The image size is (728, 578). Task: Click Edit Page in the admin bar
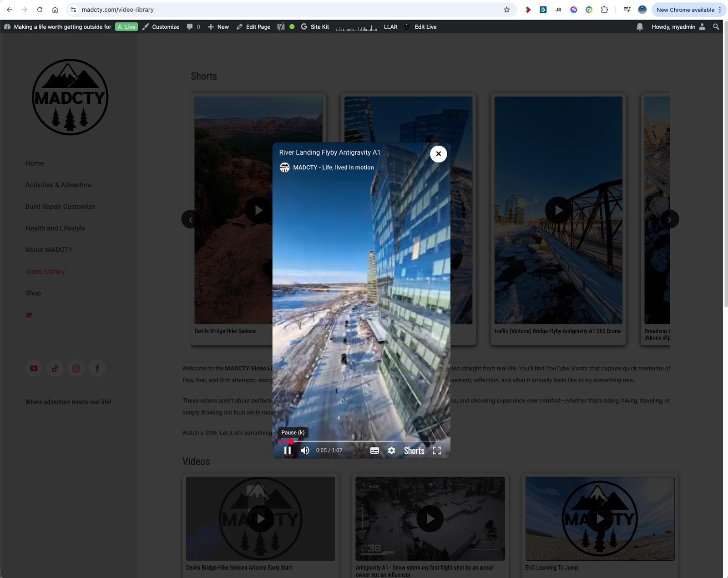point(253,27)
